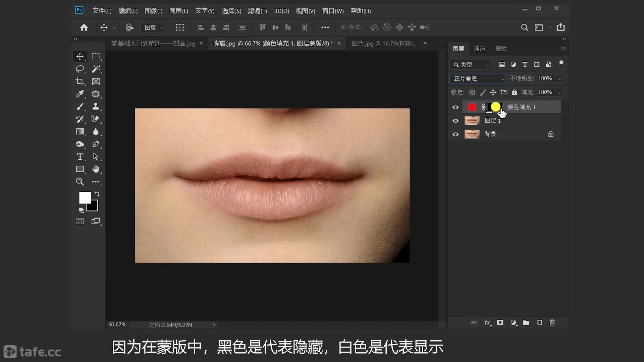Image resolution: width=644 pixels, height=362 pixels.
Task: Select the Clone Stamp tool
Action: click(x=96, y=107)
